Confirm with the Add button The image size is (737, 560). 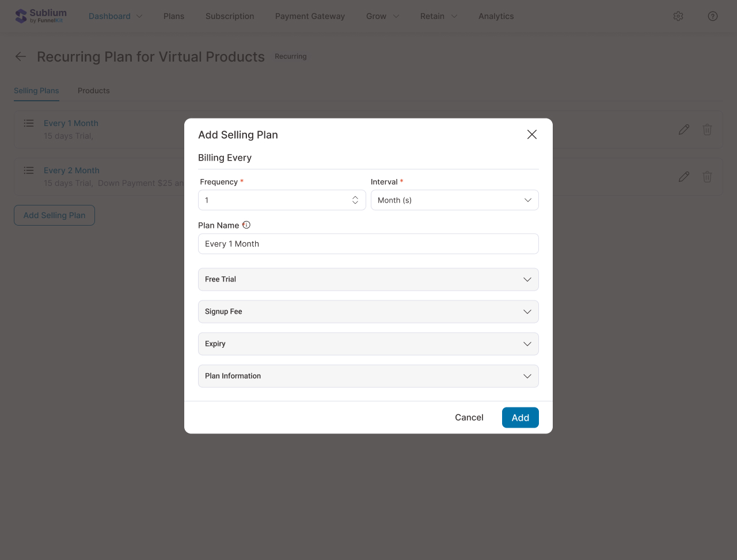520,417
